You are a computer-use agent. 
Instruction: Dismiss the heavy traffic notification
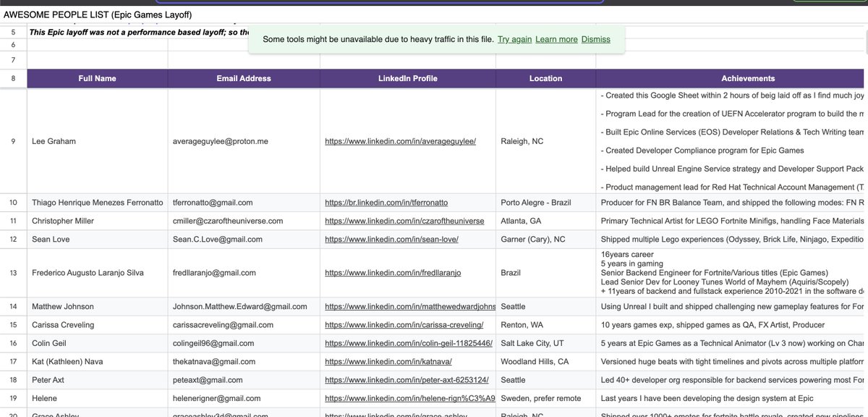click(595, 39)
